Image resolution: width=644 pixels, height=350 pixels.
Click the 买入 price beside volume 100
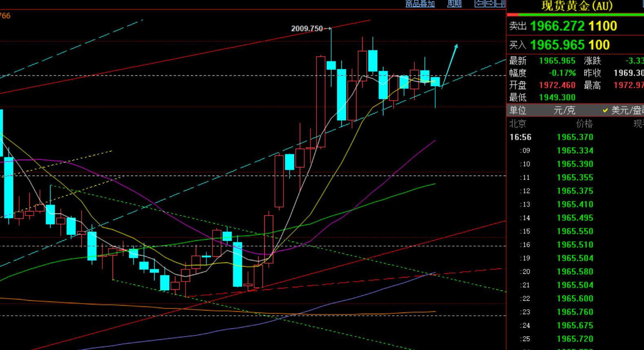558,45
